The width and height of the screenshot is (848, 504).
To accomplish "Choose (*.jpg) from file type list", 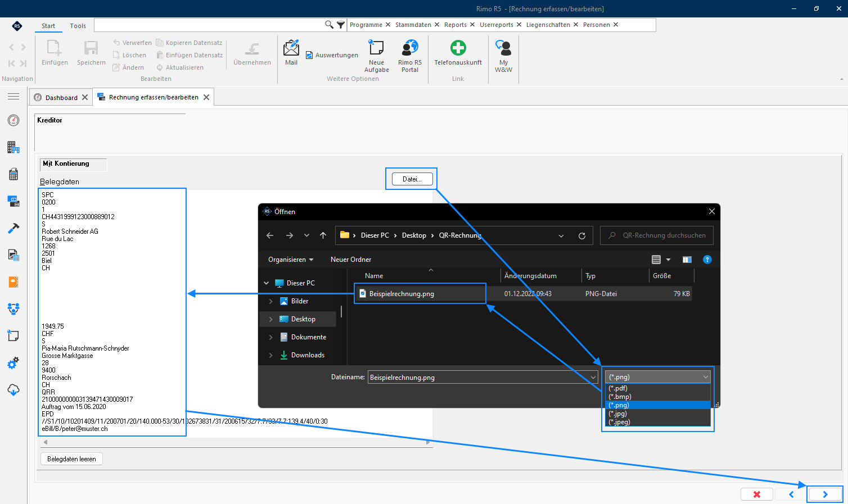I will (658, 414).
